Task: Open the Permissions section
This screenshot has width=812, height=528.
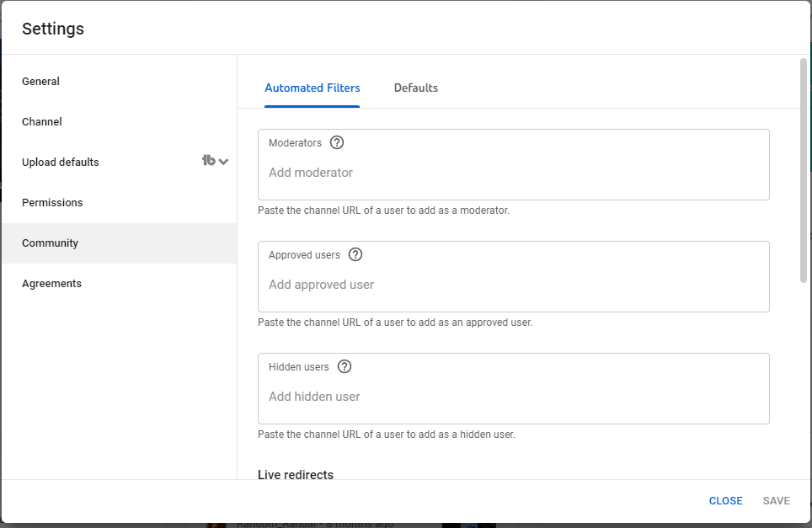Action: click(52, 203)
